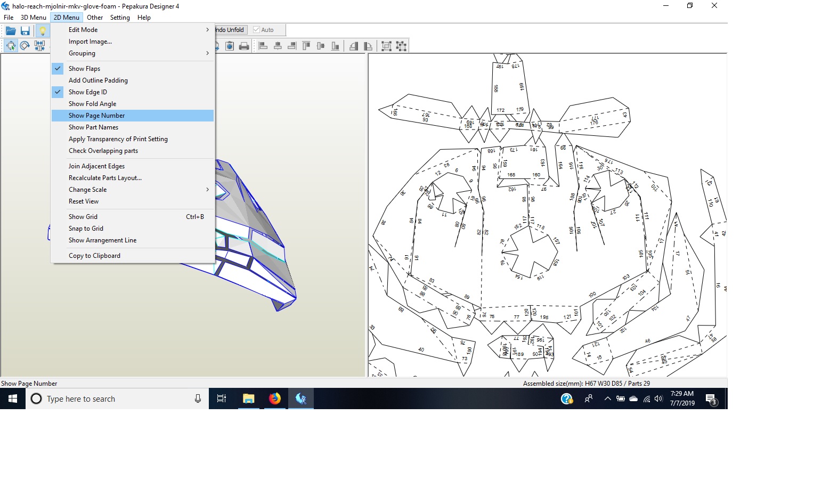The image size is (830, 504).
Task: Choose Add Outline Padding
Action: coord(133,80)
